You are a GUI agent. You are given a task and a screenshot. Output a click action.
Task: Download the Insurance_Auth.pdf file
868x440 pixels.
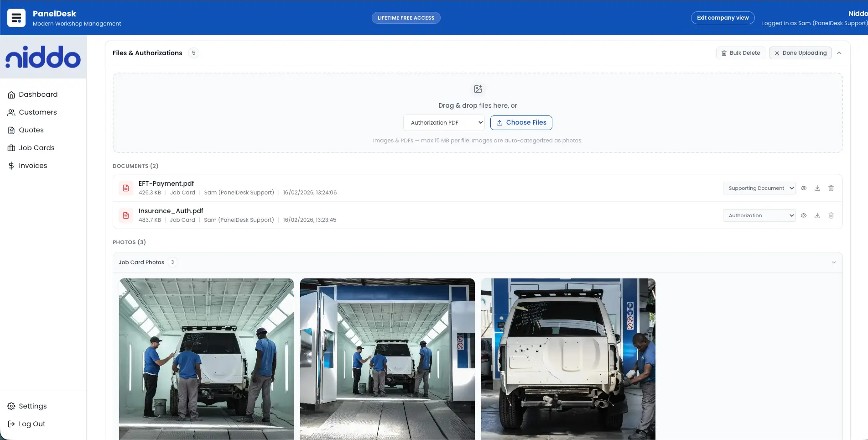click(x=817, y=215)
